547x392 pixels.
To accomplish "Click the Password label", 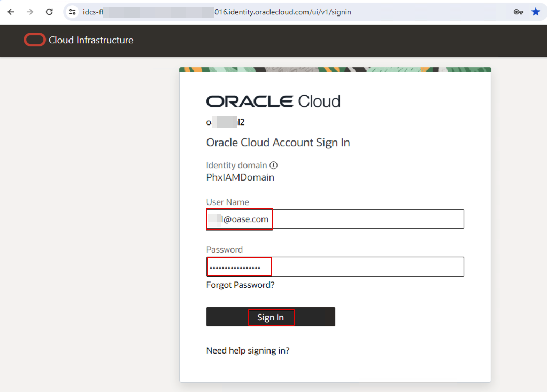I will 225,249.
